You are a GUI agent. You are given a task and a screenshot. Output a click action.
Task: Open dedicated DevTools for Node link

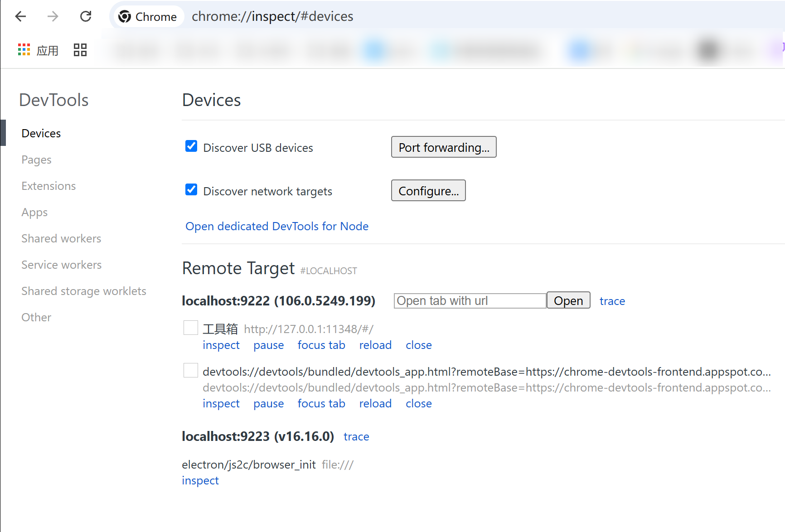click(x=277, y=226)
